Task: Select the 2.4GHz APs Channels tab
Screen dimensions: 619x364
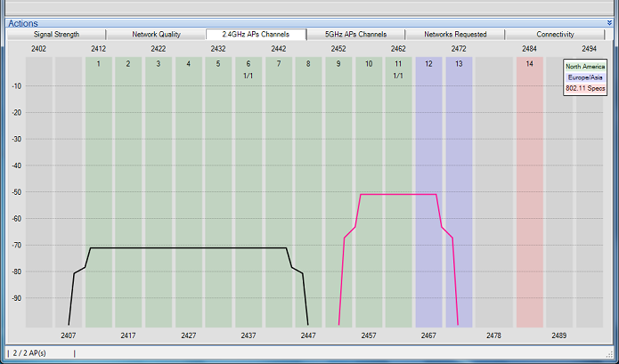Action: 256,35
